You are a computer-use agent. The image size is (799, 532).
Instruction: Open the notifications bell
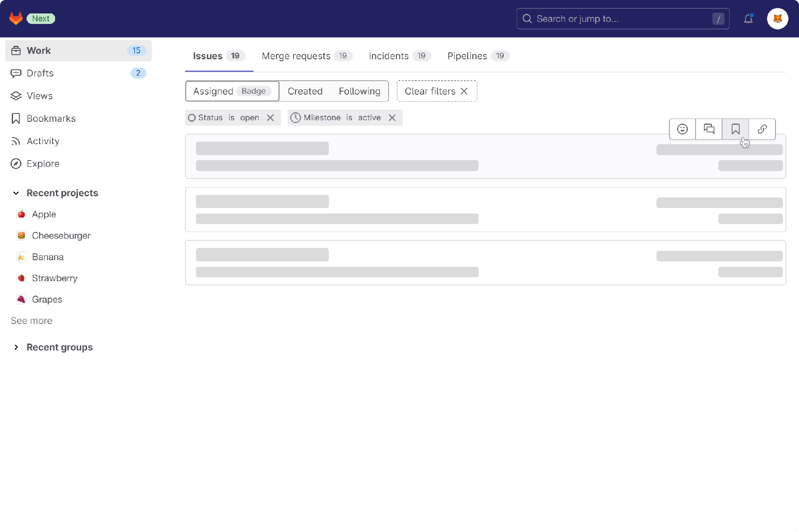748,18
